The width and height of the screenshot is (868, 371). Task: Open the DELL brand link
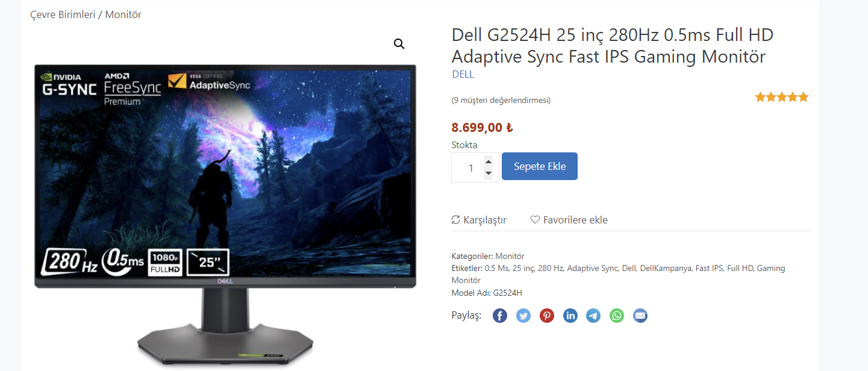point(463,74)
